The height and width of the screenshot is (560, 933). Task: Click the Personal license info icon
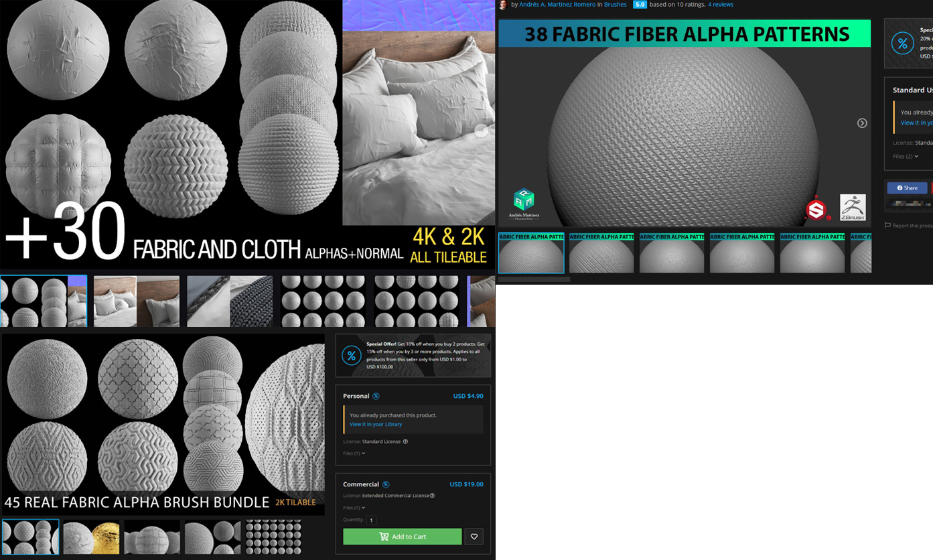[x=376, y=396]
